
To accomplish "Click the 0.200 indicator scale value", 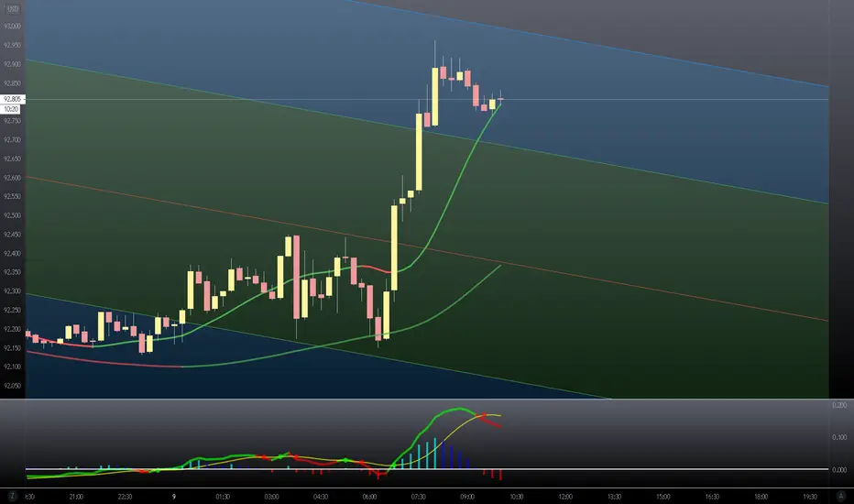I will (839, 405).
